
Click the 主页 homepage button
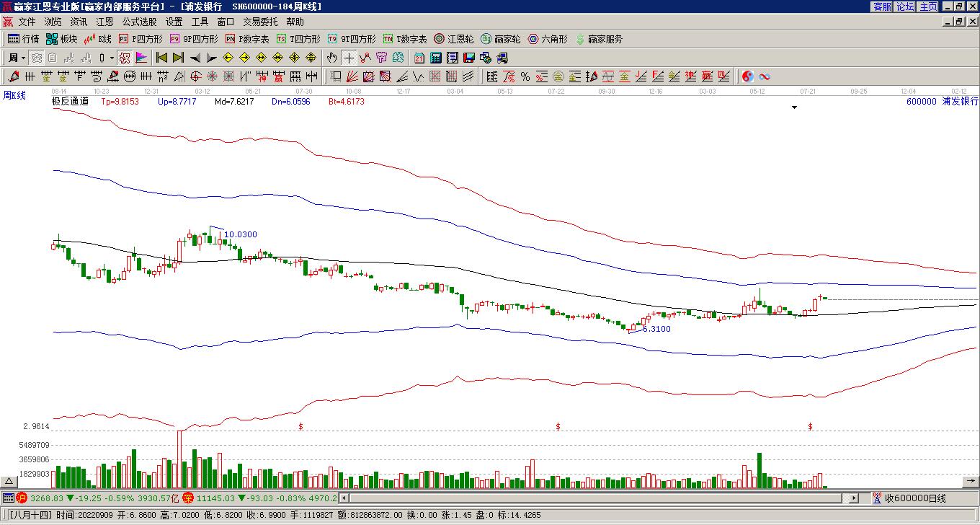coord(929,6)
